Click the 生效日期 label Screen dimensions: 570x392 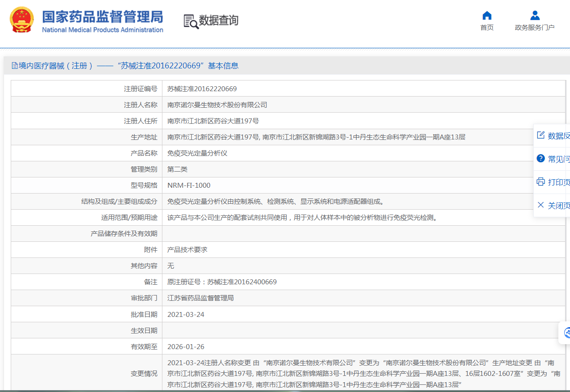pos(144,331)
